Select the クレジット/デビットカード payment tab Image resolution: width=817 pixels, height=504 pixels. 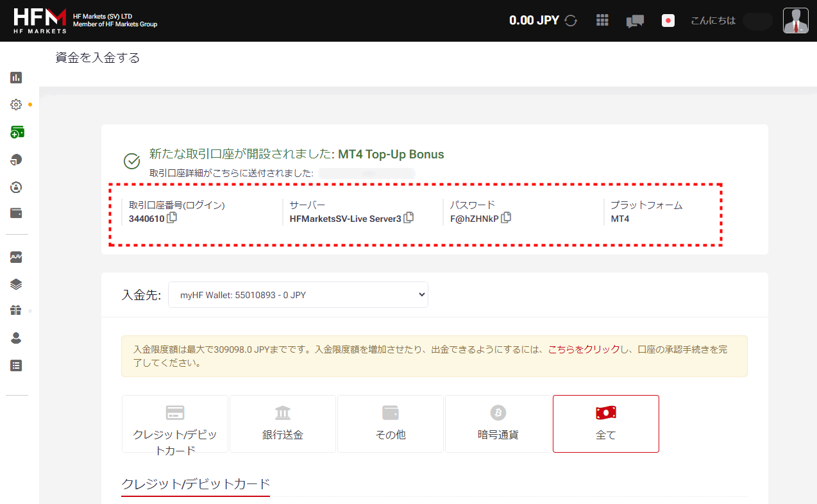(175, 424)
